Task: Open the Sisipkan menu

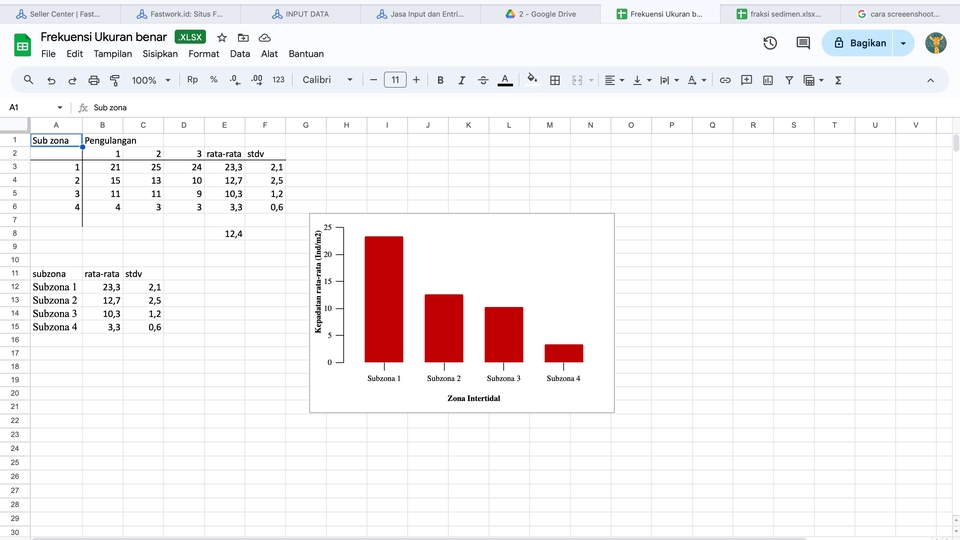Action: click(160, 54)
